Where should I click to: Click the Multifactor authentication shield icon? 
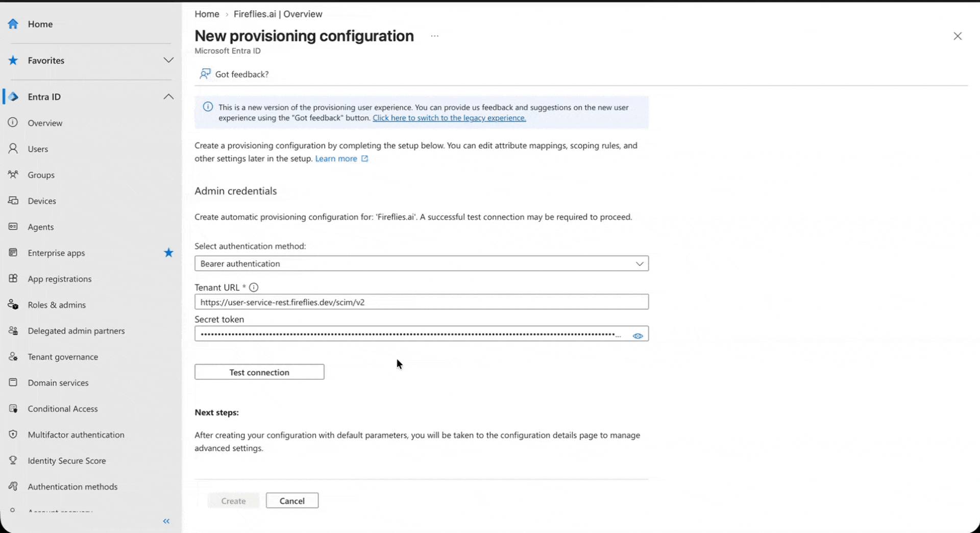(x=13, y=434)
